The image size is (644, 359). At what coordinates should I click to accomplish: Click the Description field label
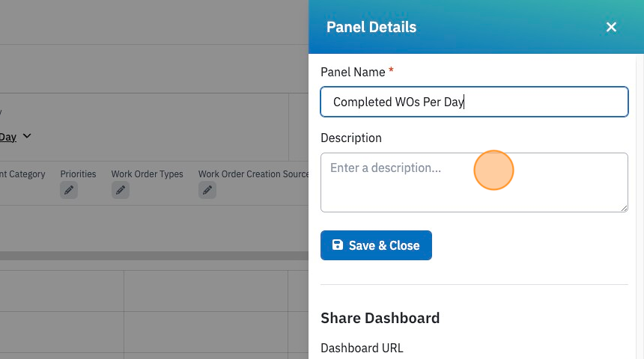click(x=351, y=138)
